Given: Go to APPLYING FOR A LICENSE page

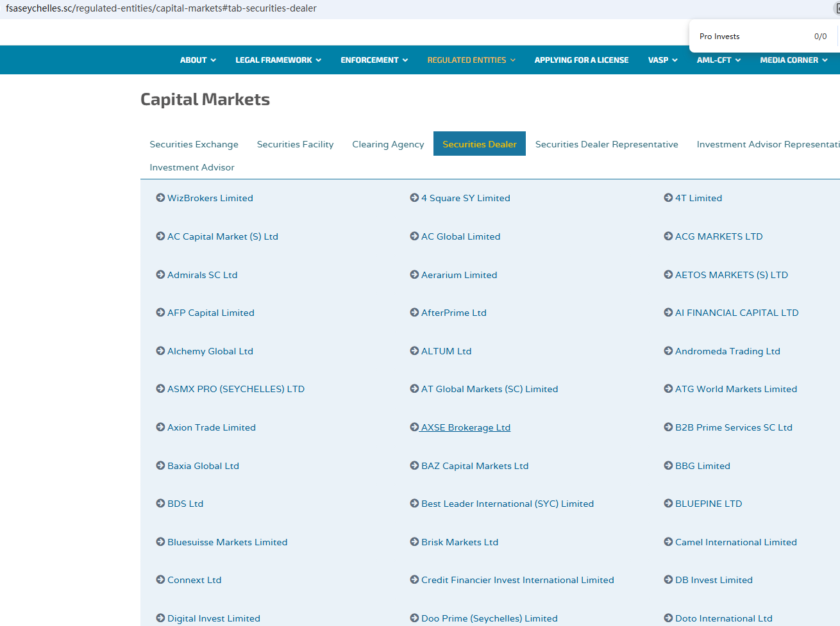Looking at the screenshot, I should point(582,60).
